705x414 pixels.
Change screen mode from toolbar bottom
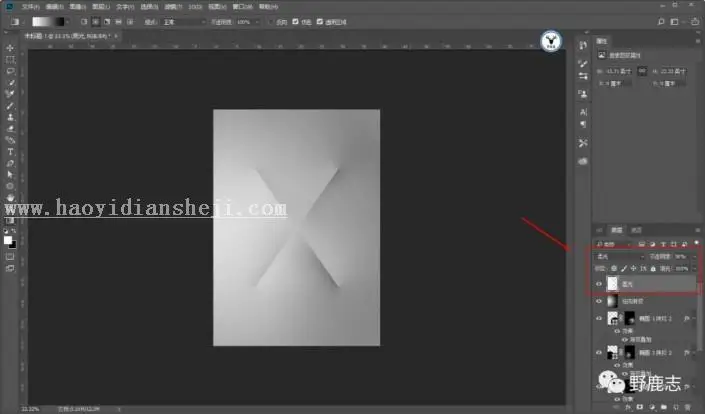tap(10, 268)
